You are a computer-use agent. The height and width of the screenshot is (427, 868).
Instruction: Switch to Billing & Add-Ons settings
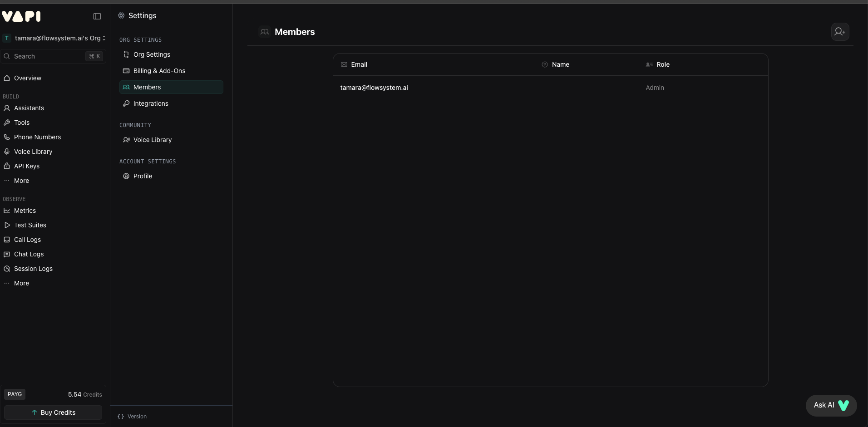pyautogui.click(x=159, y=71)
